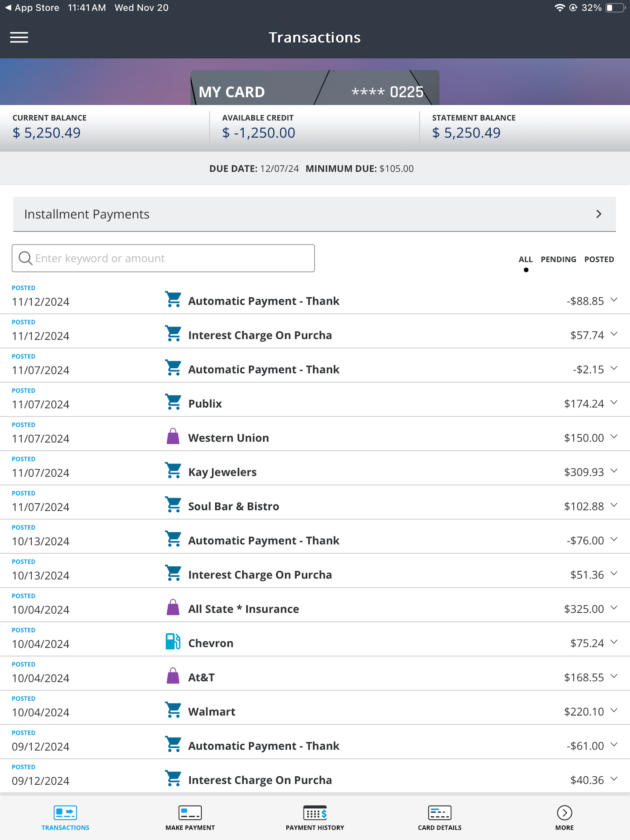Viewport: 630px width, 840px height.
Task: Expand the At&T $168.55 transaction
Action: pos(614,676)
